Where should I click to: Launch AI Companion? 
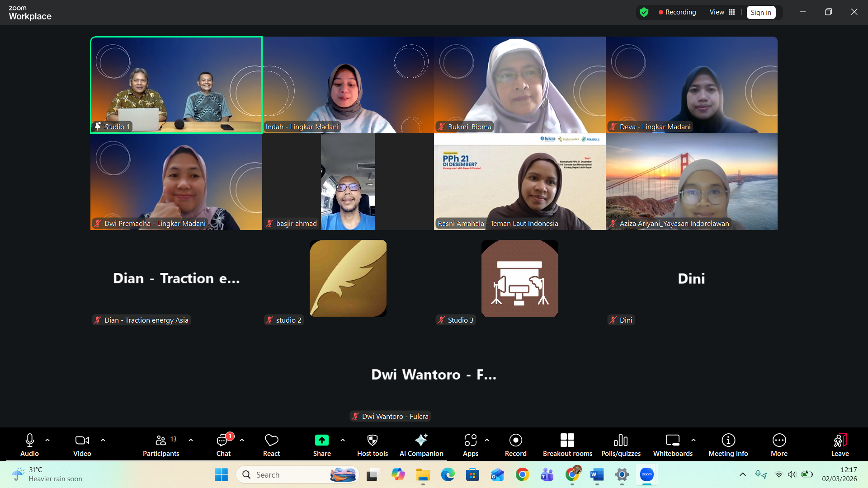coord(421,444)
